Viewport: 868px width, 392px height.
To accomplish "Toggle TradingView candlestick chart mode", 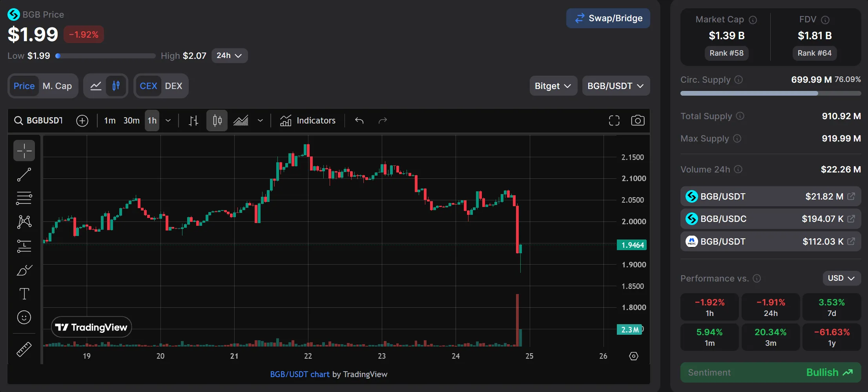I will pos(116,86).
